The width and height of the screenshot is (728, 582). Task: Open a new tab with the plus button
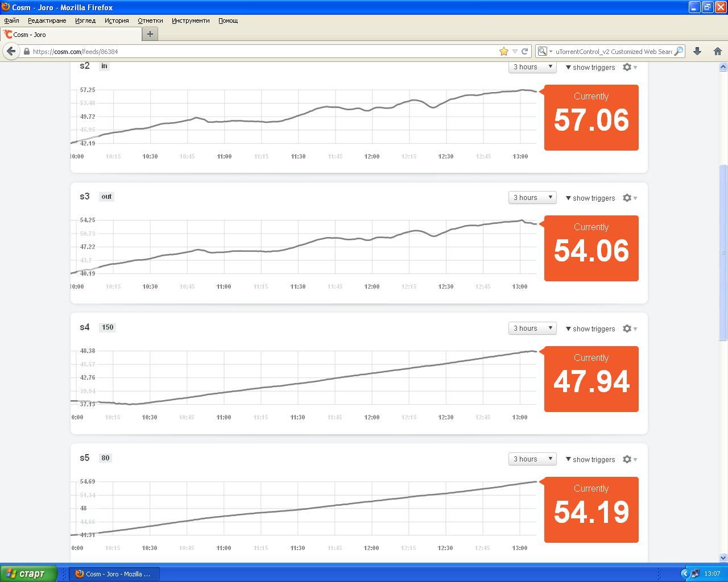click(150, 34)
